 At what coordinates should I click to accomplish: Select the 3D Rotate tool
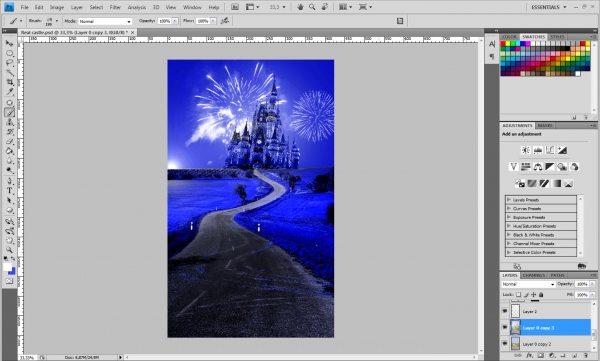[10, 221]
